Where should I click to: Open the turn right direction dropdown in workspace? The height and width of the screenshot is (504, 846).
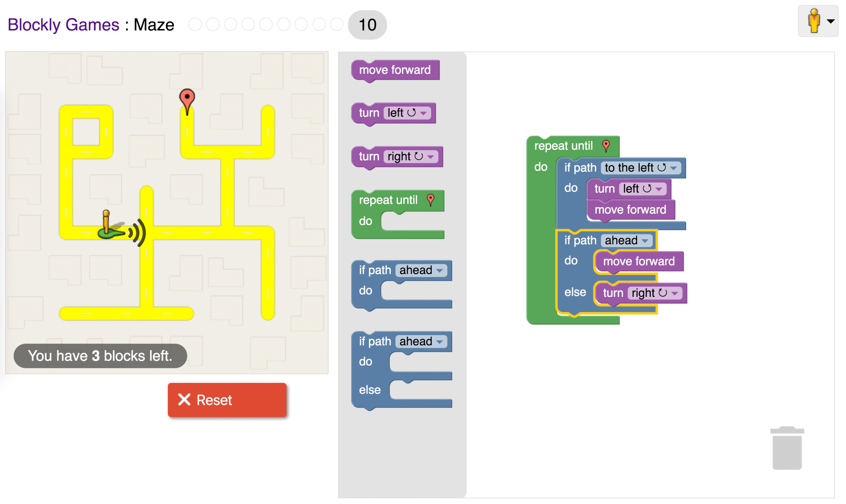[655, 293]
